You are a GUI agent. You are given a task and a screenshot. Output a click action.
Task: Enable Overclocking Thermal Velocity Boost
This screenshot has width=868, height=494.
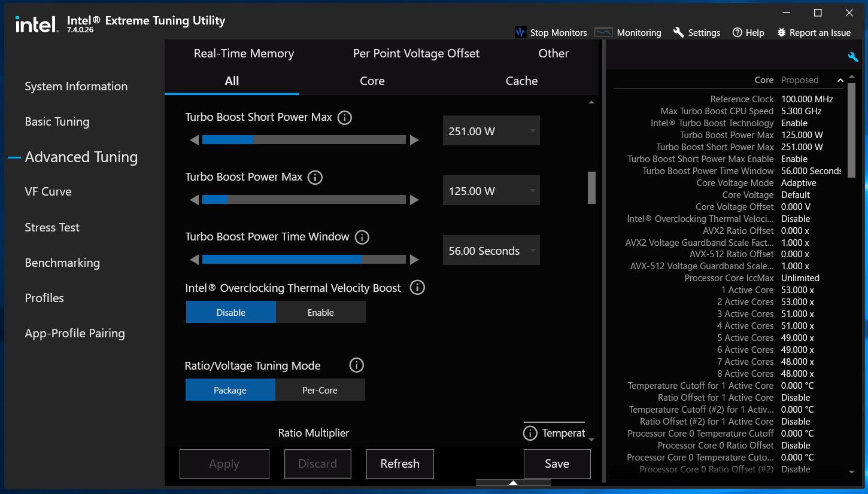pos(321,312)
